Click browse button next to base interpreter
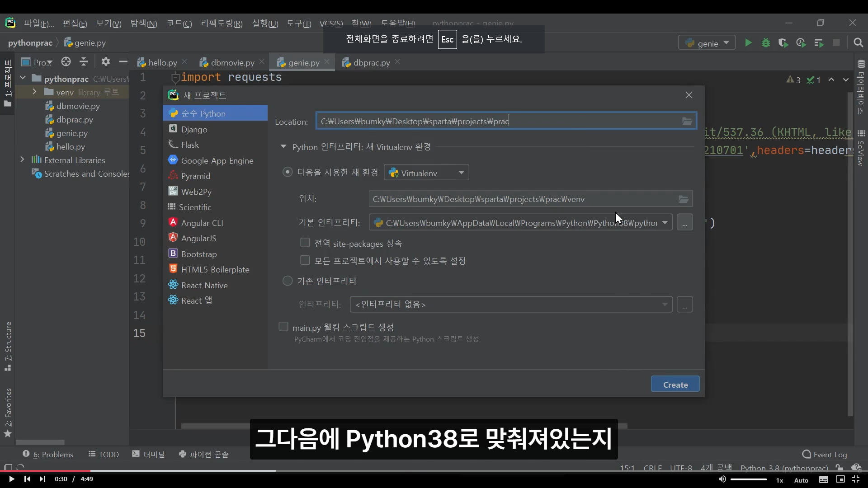 point(684,222)
